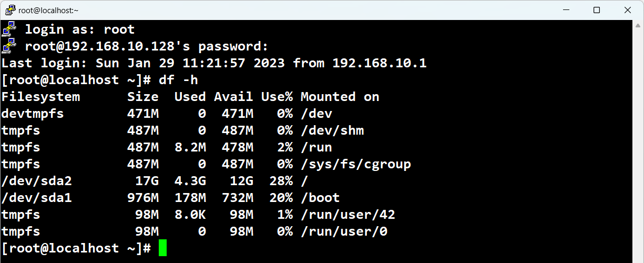Click the "login as: root" line

80,29
